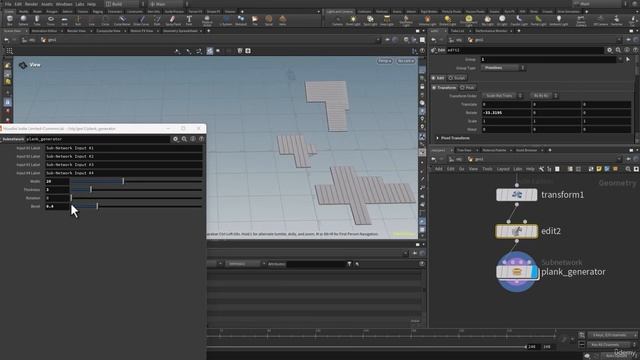640x360 pixels.
Task: Open the File menu
Action: [8, 4]
